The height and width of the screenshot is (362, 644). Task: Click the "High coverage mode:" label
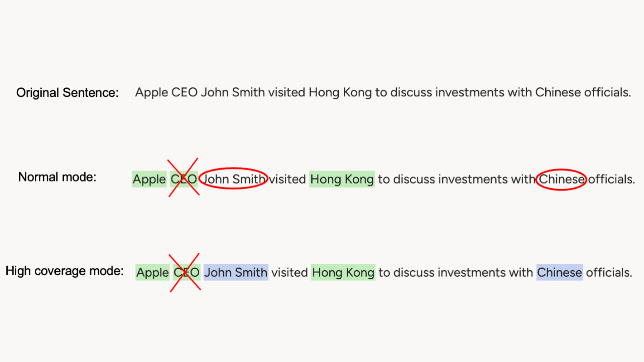[64, 271]
